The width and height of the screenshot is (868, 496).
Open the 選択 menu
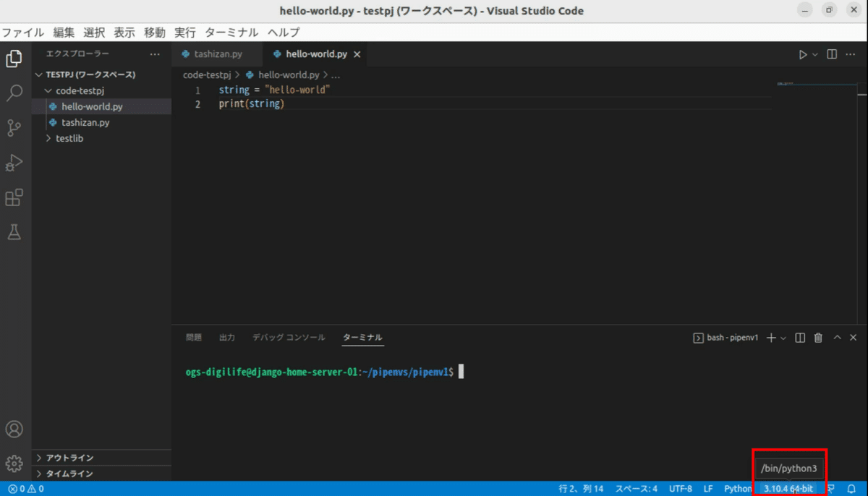(x=94, y=33)
